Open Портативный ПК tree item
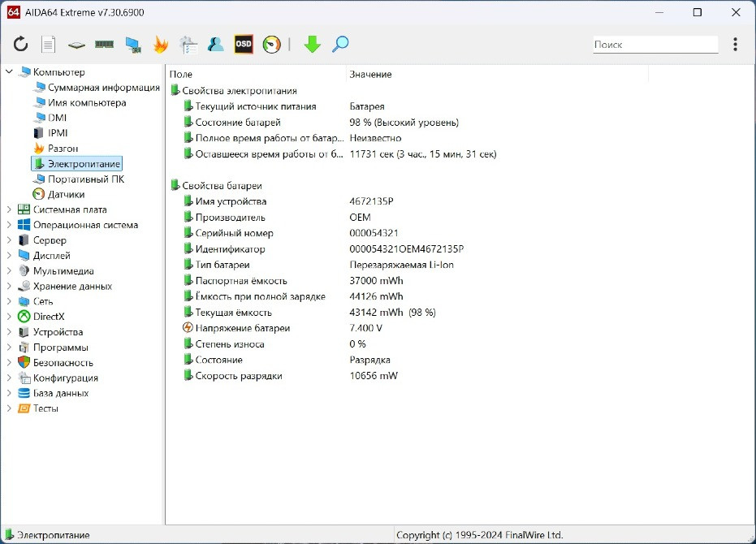The width and height of the screenshot is (756, 544). (85, 179)
